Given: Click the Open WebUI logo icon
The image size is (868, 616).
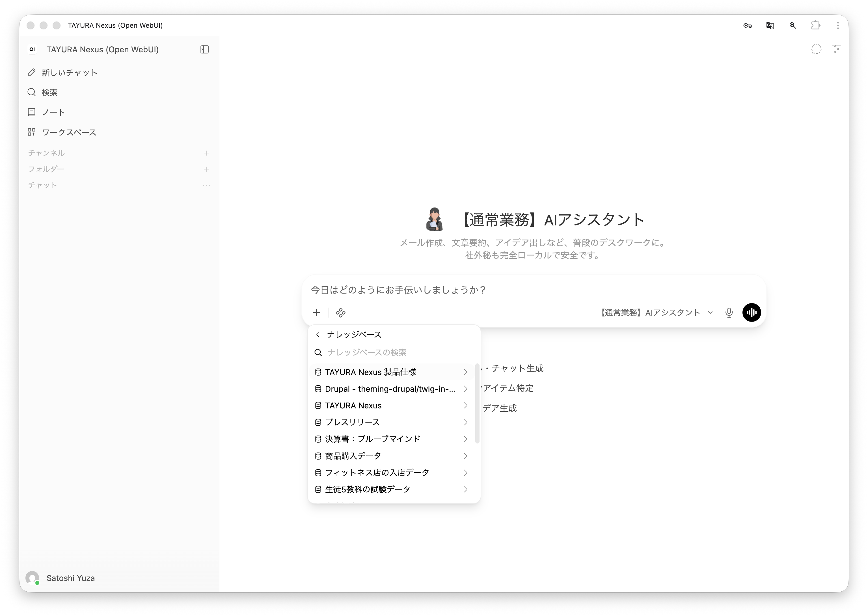Looking at the screenshot, I should 32,49.
